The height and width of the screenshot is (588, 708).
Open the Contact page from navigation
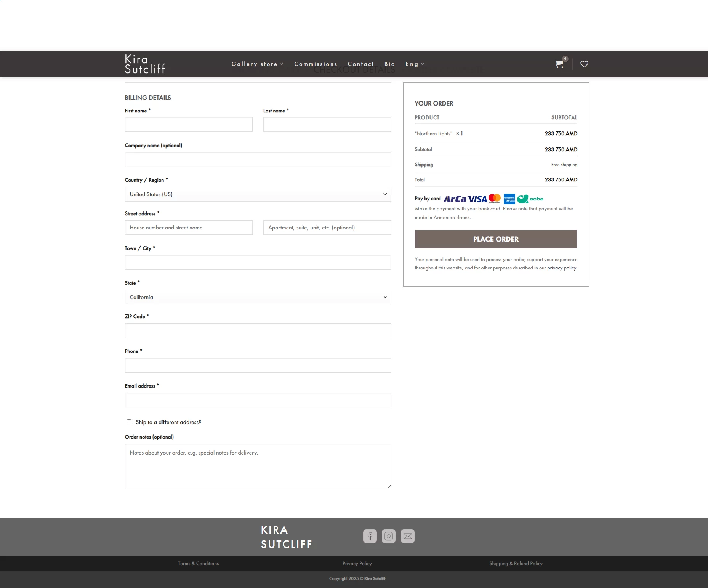click(361, 64)
